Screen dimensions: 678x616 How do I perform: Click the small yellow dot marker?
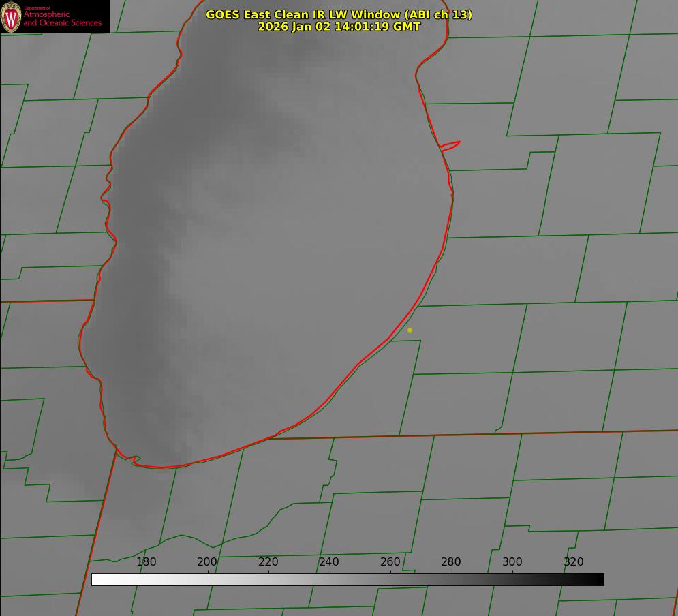click(410, 330)
